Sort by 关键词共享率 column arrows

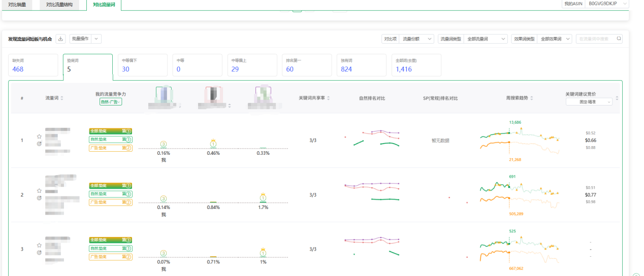point(329,98)
